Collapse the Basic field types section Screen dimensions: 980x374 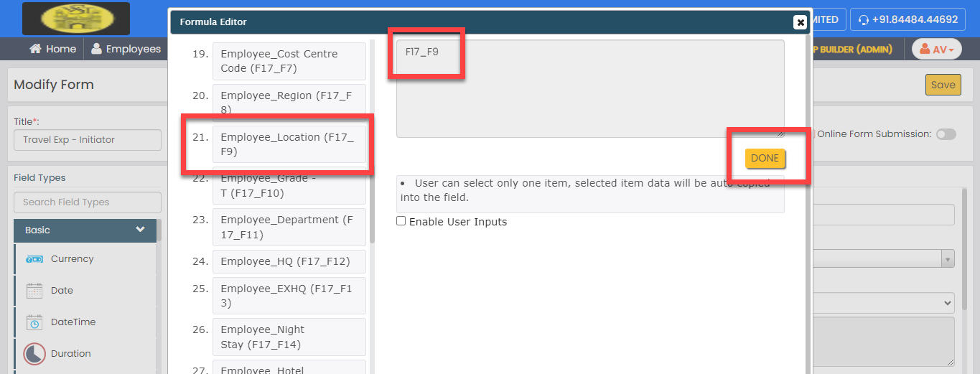(140, 230)
